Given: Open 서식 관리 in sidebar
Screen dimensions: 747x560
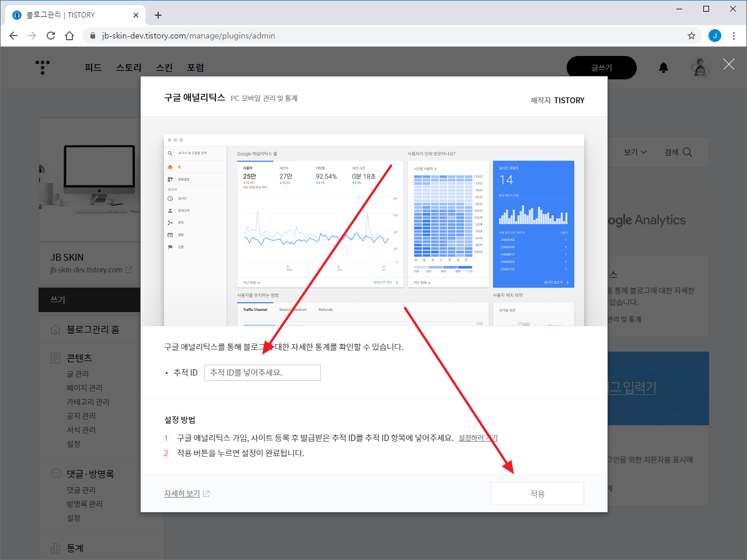Looking at the screenshot, I should point(81,430).
